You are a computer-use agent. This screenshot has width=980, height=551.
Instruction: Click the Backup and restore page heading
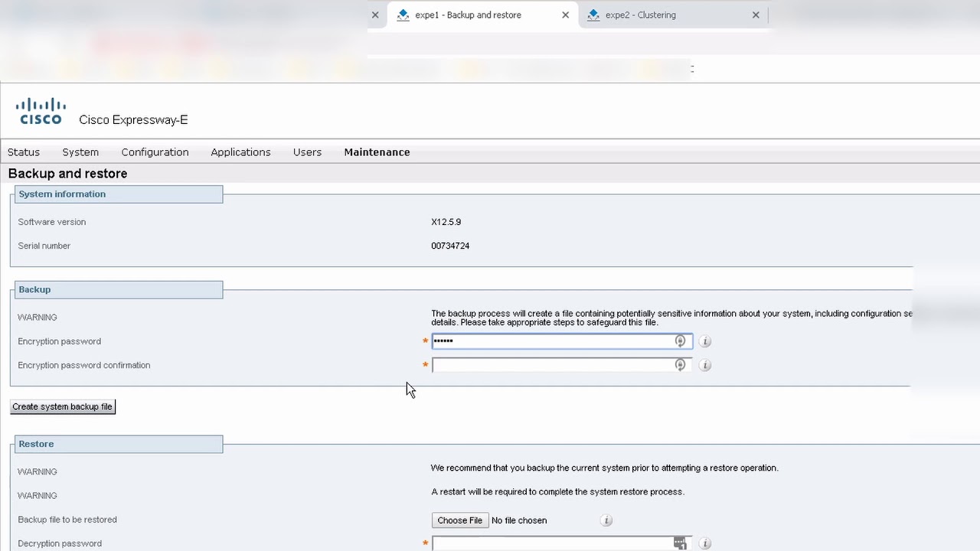[x=67, y=174]
